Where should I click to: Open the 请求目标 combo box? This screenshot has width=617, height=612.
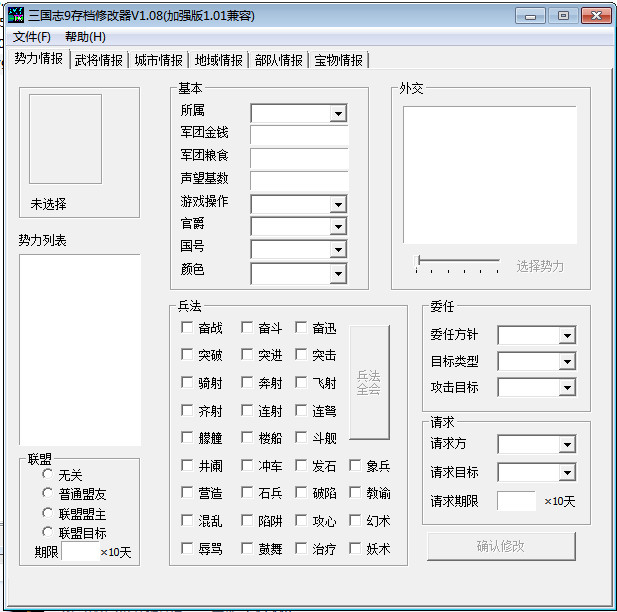click(537, 472)
